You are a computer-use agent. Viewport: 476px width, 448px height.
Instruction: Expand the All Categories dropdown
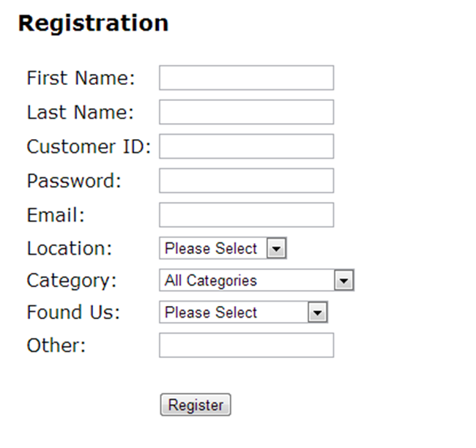pos(256,280)
